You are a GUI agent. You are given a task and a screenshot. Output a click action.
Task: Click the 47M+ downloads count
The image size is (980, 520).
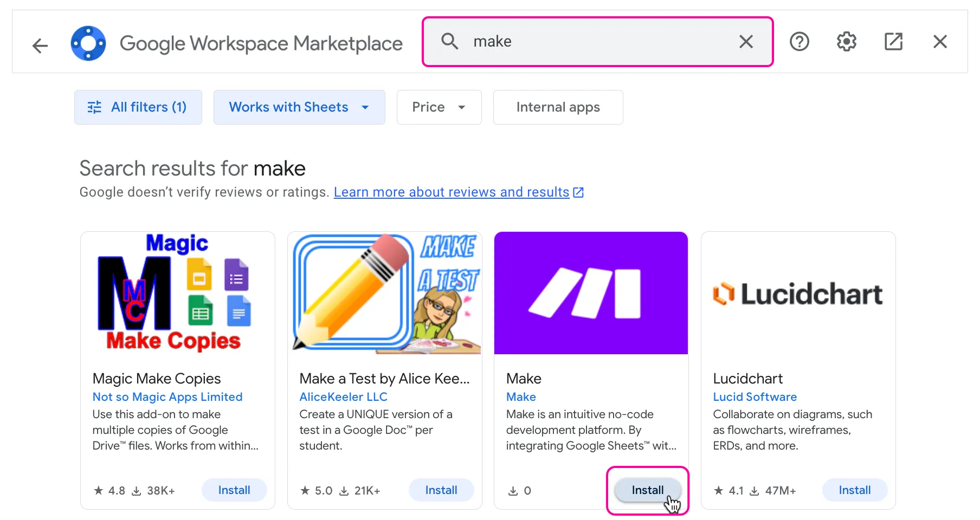773,491
